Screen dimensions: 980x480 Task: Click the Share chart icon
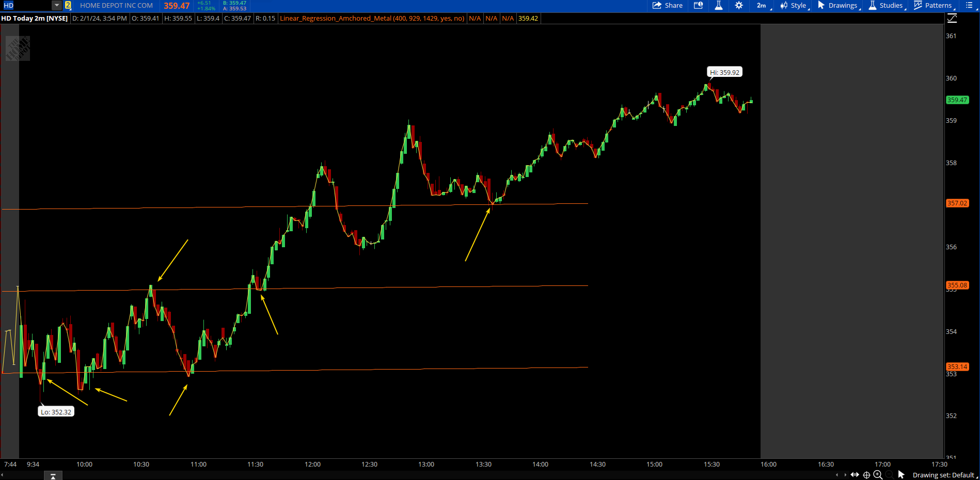[x=667, y=6]
